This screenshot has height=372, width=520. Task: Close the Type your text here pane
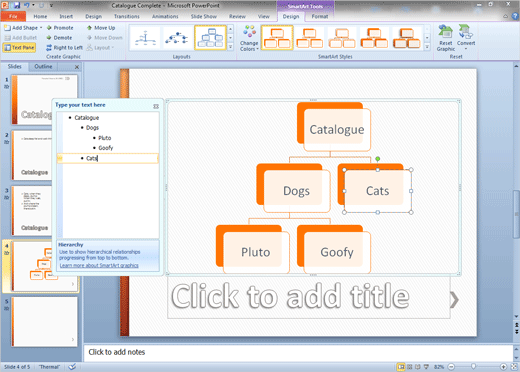click(x=156, y=106)
